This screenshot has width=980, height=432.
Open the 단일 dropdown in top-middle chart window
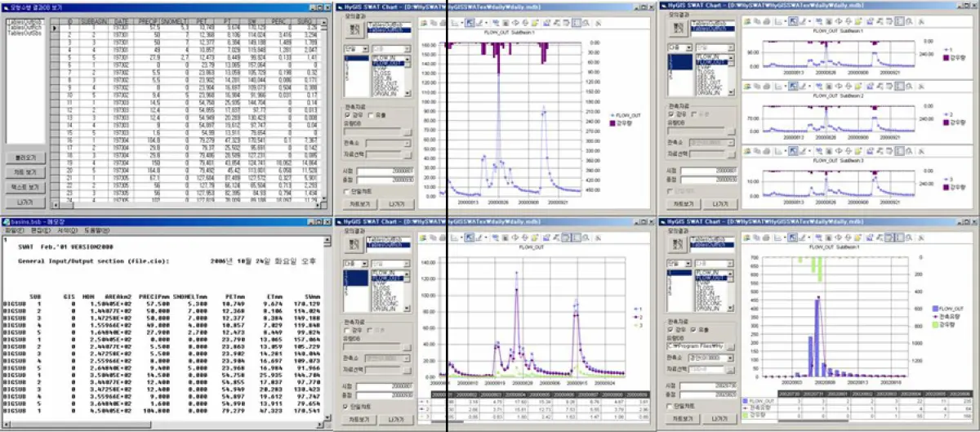pyautogui.click(x=354, y=48)
